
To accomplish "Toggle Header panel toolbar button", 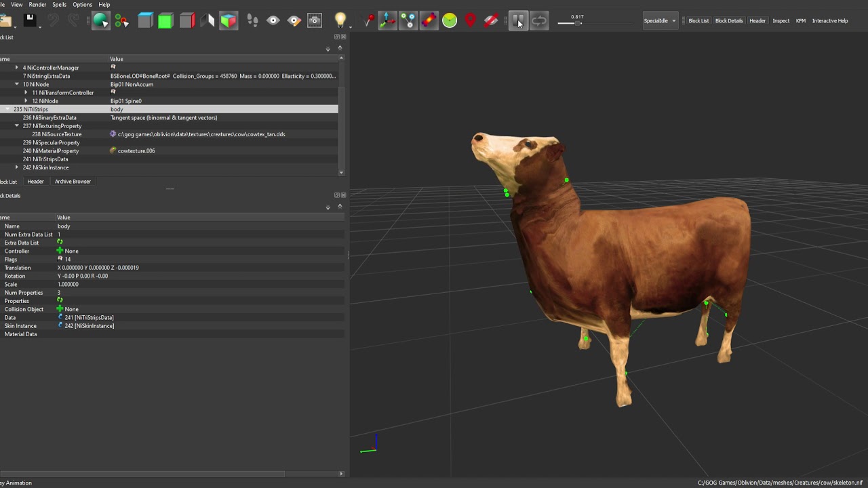I will click(757, 21).
